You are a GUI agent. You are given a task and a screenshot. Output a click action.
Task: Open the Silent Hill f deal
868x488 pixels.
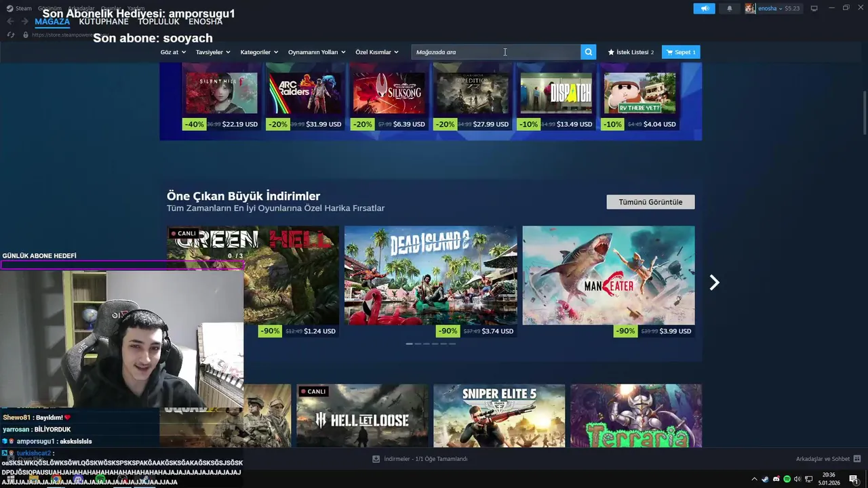click(x=221, y=93)
